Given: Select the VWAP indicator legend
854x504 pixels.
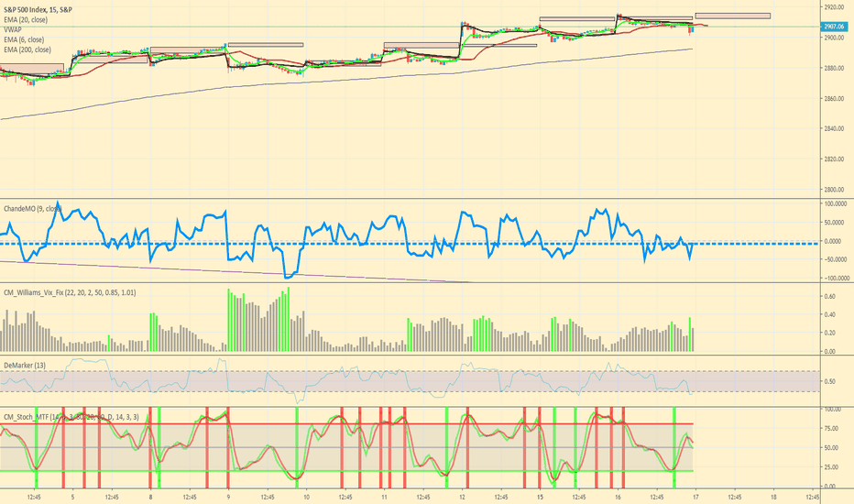Looking at the screenshot, I should [13, 29].
